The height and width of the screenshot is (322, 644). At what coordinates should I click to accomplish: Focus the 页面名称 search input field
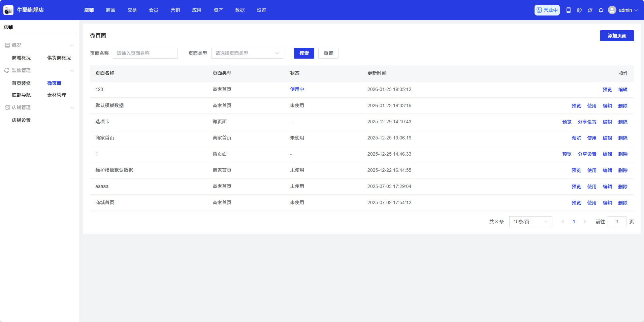coord(145,53)
